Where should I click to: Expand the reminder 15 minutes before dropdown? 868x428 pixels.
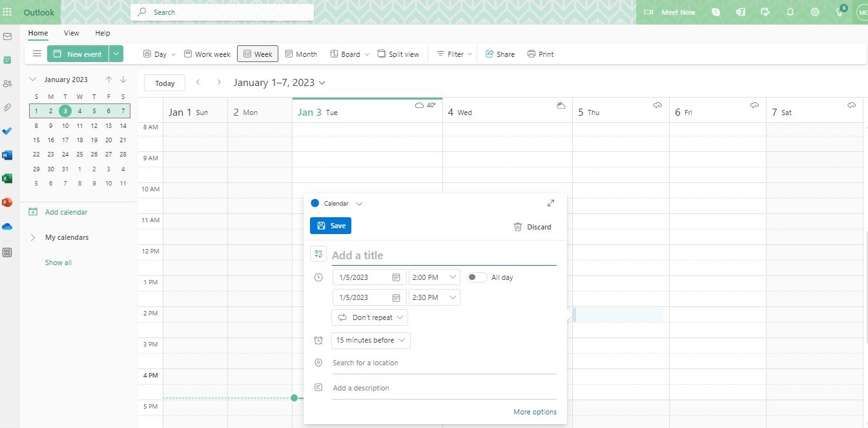[371, 340]
